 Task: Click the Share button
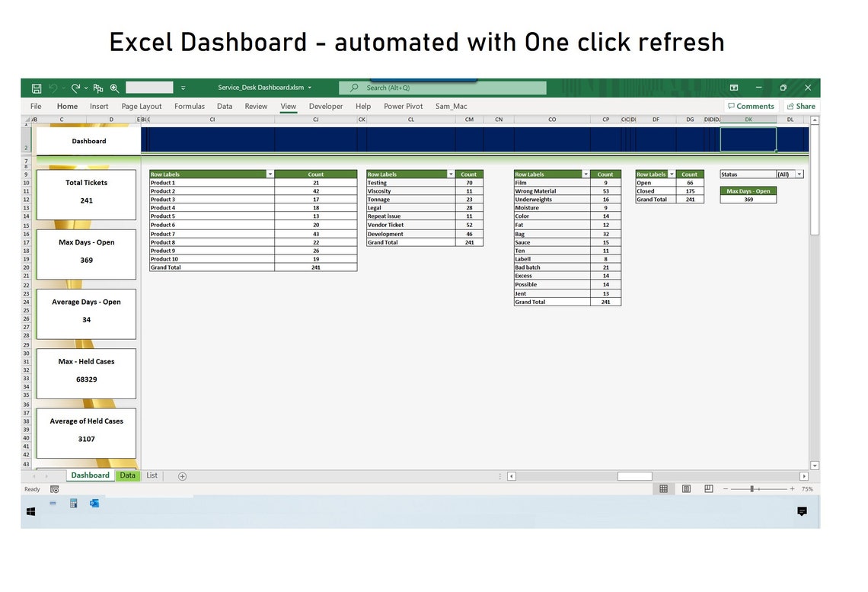(801, 106)
